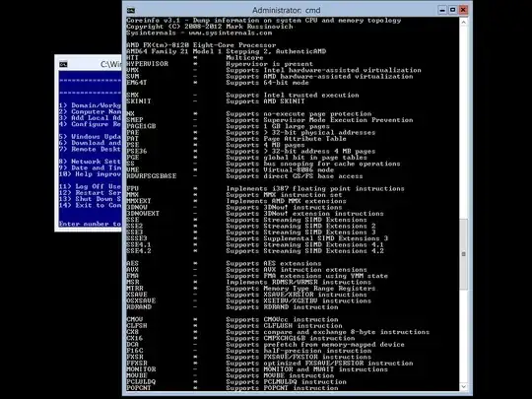Click option 13 'Shut Down S' in blue window
Viewport: 532px width, 399px height.
[90, 199]
